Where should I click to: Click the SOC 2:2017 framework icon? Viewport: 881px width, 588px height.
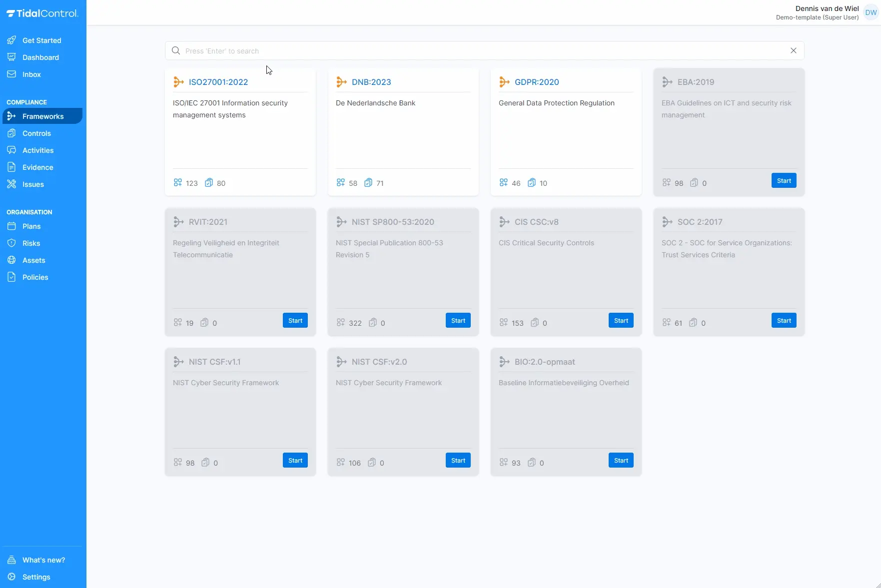(667, 222)
